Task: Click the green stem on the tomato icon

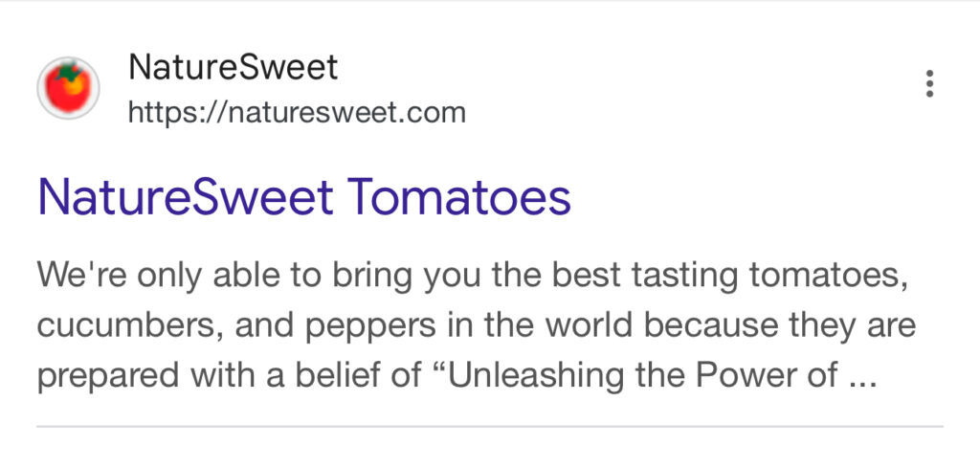Action: pos(70,71)
